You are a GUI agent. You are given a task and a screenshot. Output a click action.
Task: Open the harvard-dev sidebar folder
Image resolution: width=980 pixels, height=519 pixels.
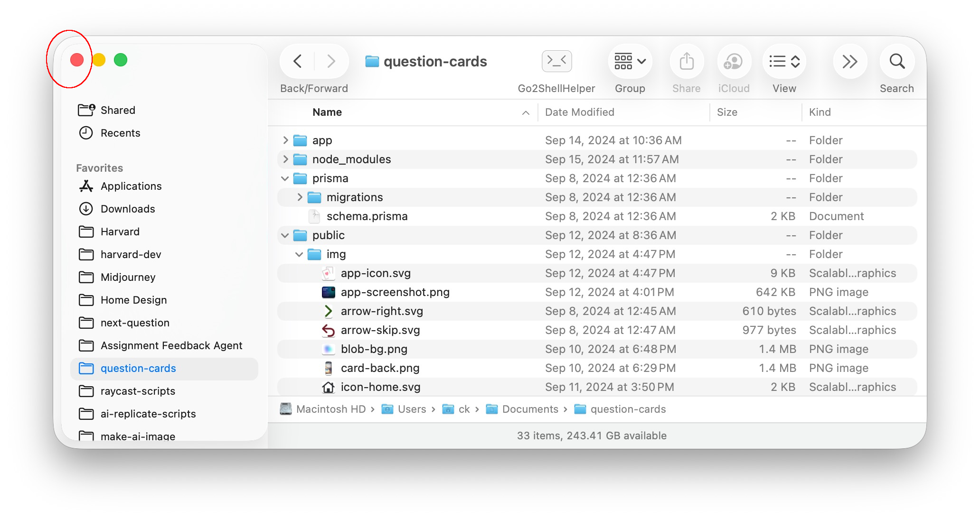point(164,254)
